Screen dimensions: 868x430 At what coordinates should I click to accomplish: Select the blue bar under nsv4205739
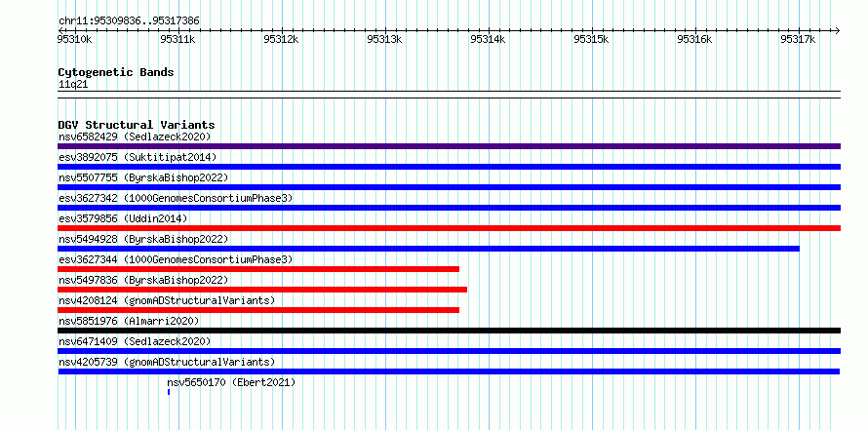point(449,371)
